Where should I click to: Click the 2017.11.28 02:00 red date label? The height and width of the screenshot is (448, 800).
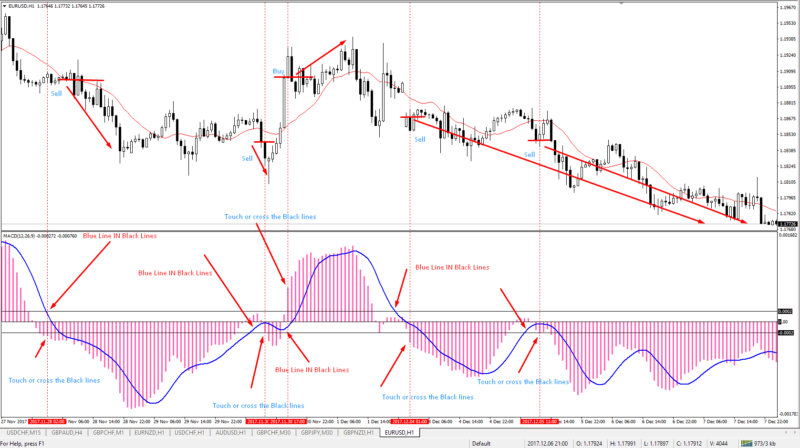47,421
